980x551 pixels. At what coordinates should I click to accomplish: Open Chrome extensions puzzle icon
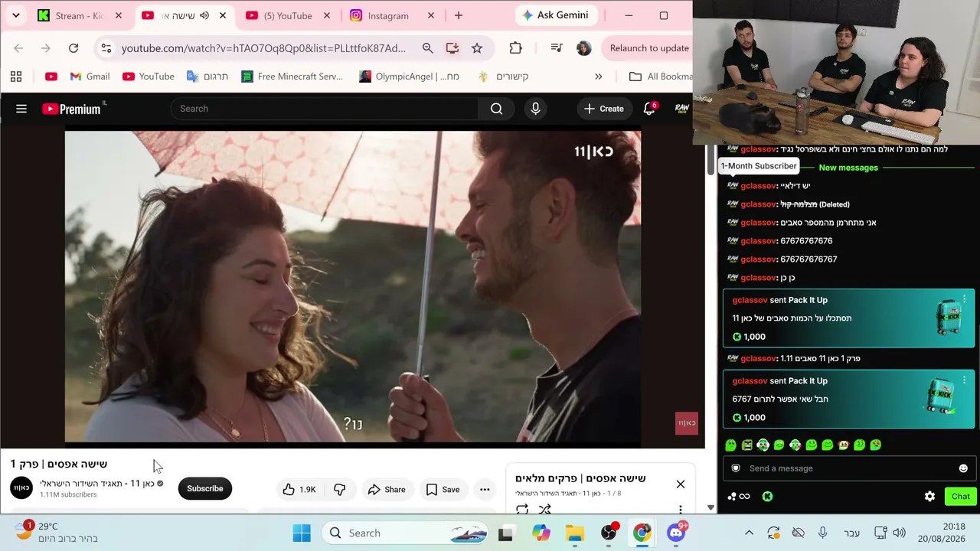(515, 48)
